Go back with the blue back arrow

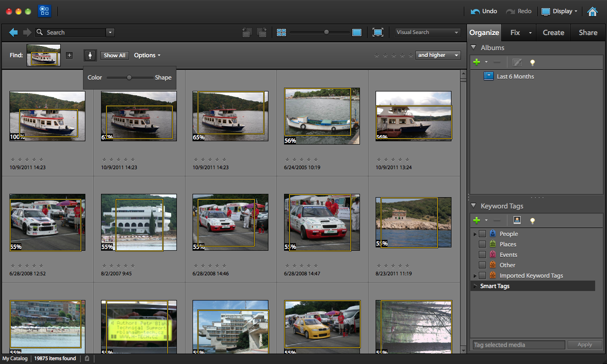pyautogui.click(x=13, y=32)
